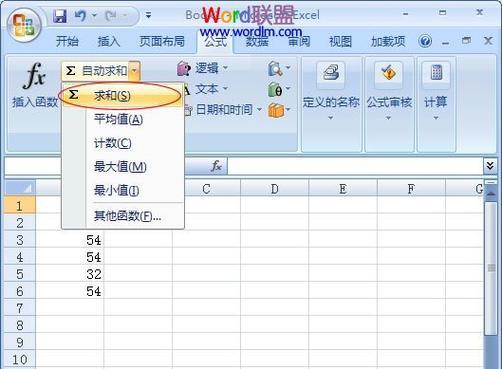Expand 计算 group
Image resolution: width=502 pixels, height=369 pixels.
(436, 104)
